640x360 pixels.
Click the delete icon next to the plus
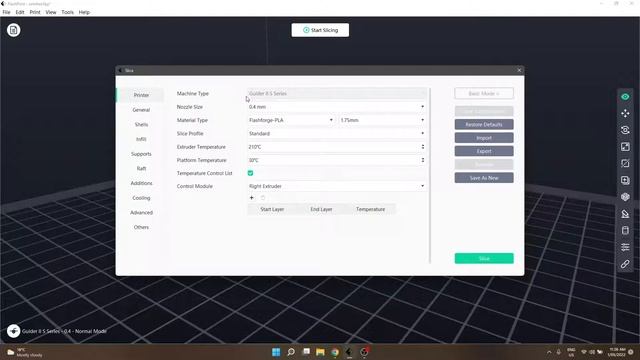pyautogui.click(x=263, y=198)
